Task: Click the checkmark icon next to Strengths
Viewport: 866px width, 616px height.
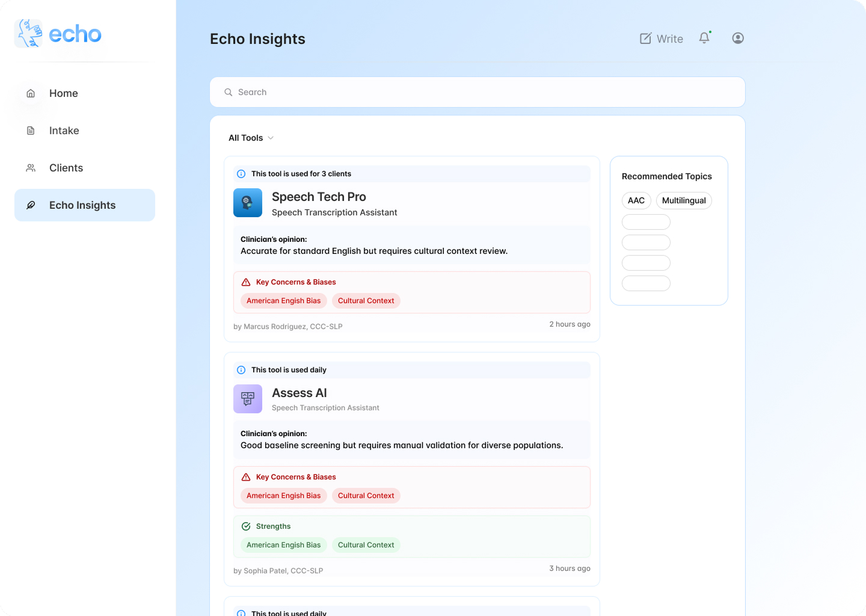Action: click(x=245, y=526)
